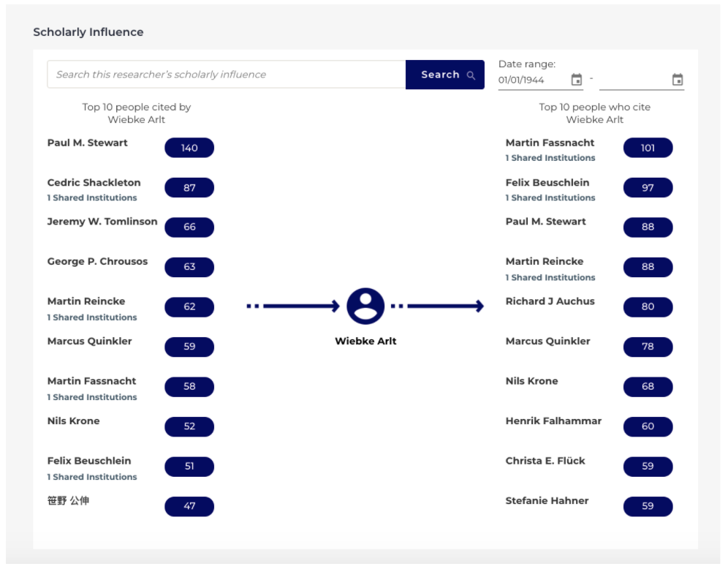Click Shared Institutions under citing Martin Fassnacht
This screenshot has width=728, height=569.
click(550, 158)
